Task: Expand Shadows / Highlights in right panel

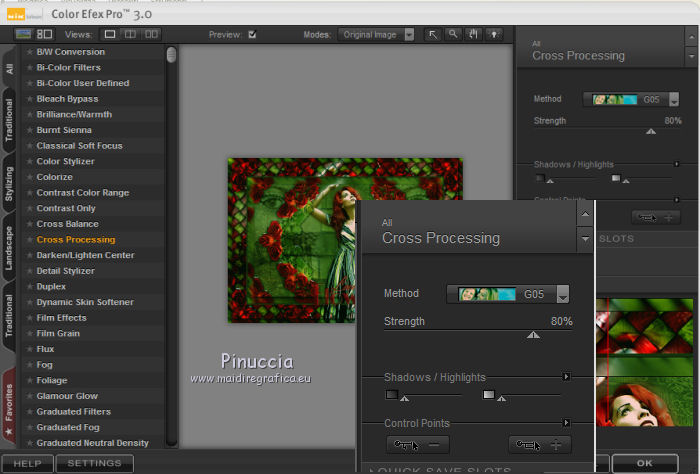Action: point(676,164)
